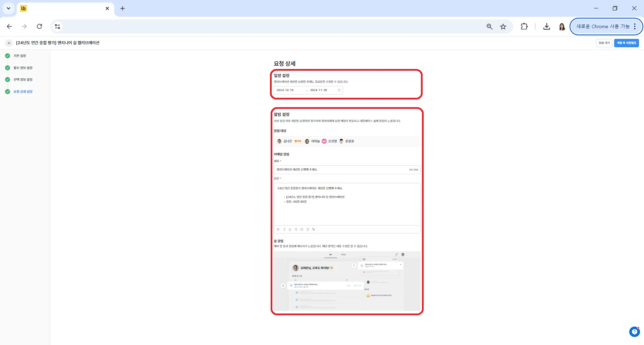Open Chrome downloads icon

point(547,26)
